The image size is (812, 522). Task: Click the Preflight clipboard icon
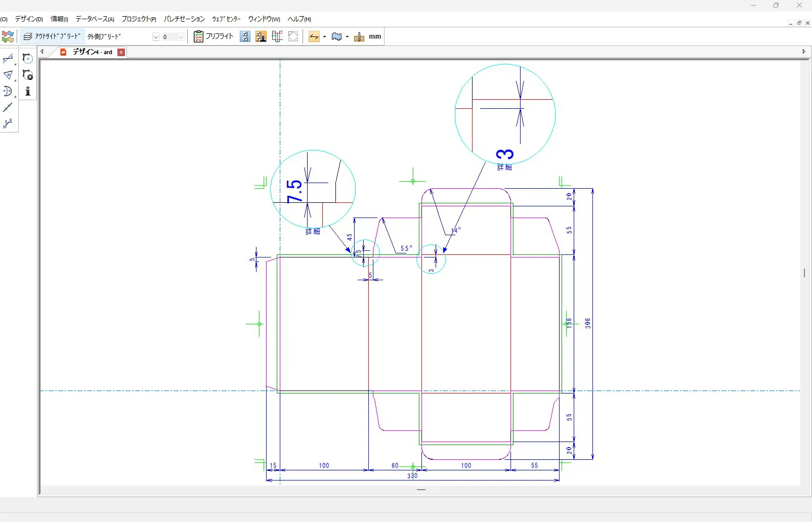pos(198,36)
